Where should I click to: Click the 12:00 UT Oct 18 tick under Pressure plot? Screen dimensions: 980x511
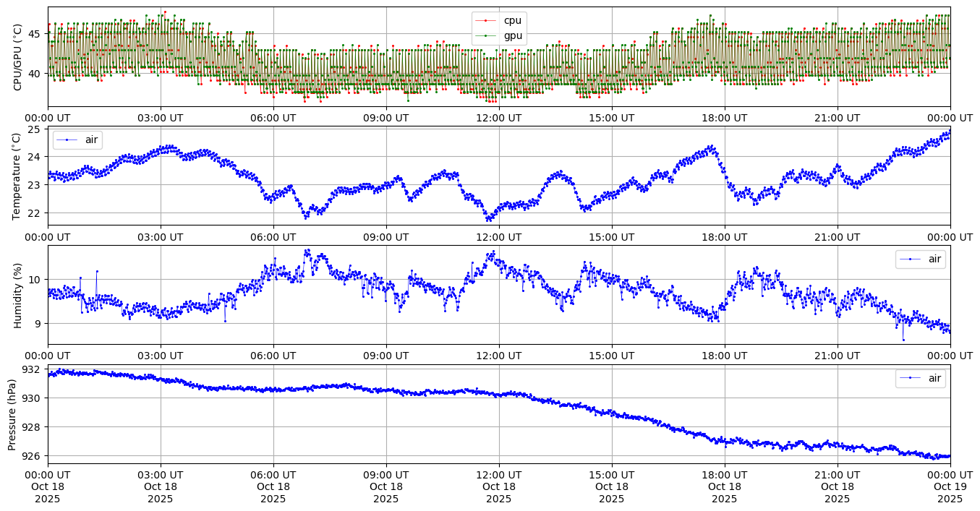tap(498, 486)
